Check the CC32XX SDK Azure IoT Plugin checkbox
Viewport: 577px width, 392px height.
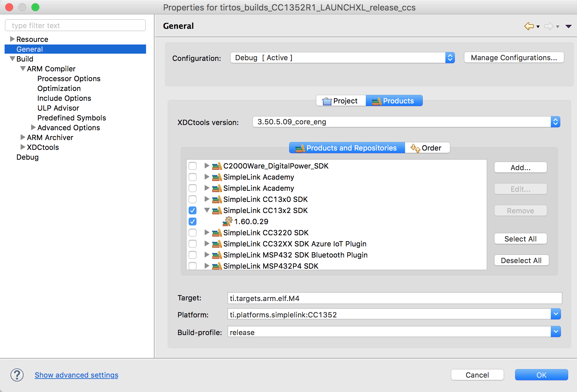193,244
